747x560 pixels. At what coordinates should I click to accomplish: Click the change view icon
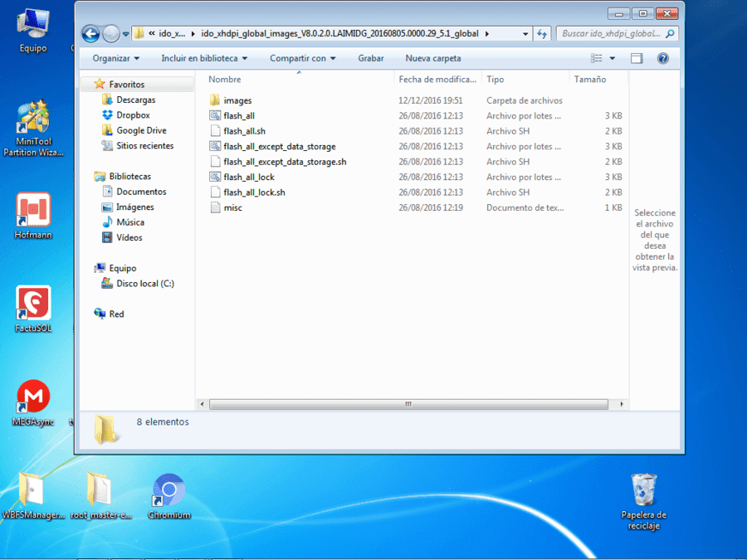597,58
